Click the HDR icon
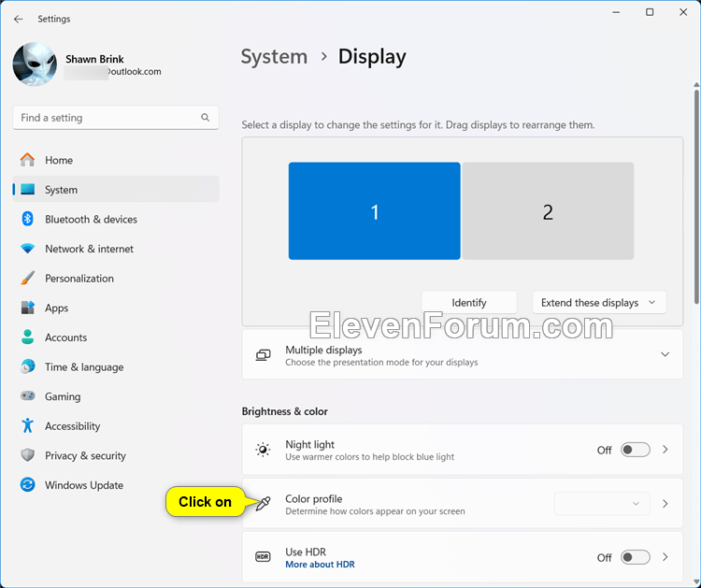 click(263, 557)
